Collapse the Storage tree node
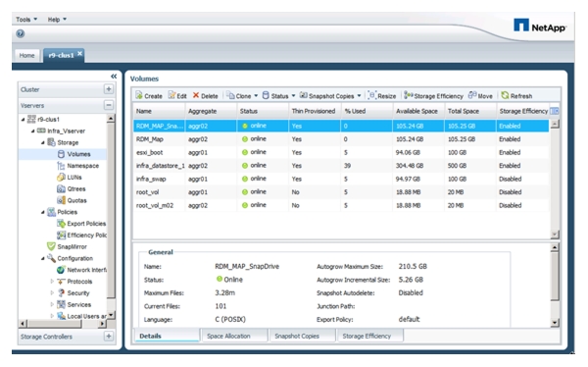The height and width of the screenshot is (367, 588). 43,142
